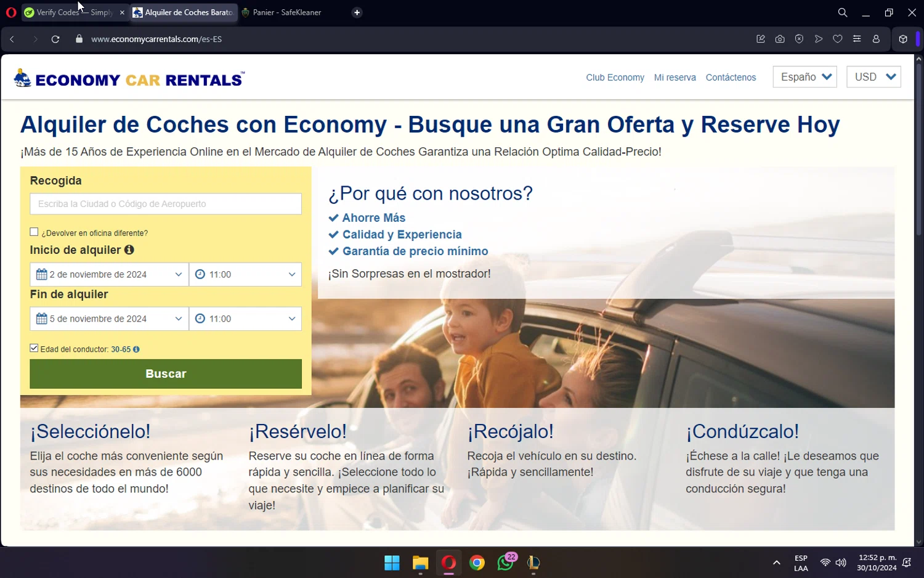Click the Economy Car Rentals logo
This screenshot has height=578, width=924.
(x=129, y=78)
